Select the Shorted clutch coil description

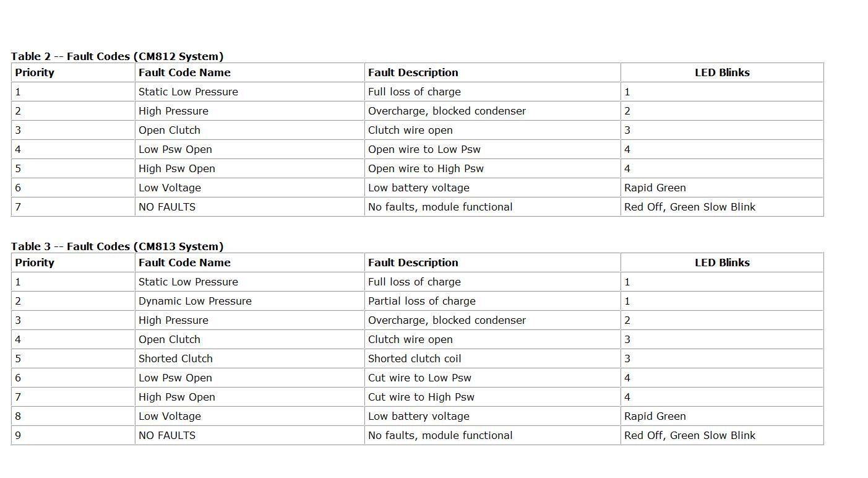click(492, 358)
